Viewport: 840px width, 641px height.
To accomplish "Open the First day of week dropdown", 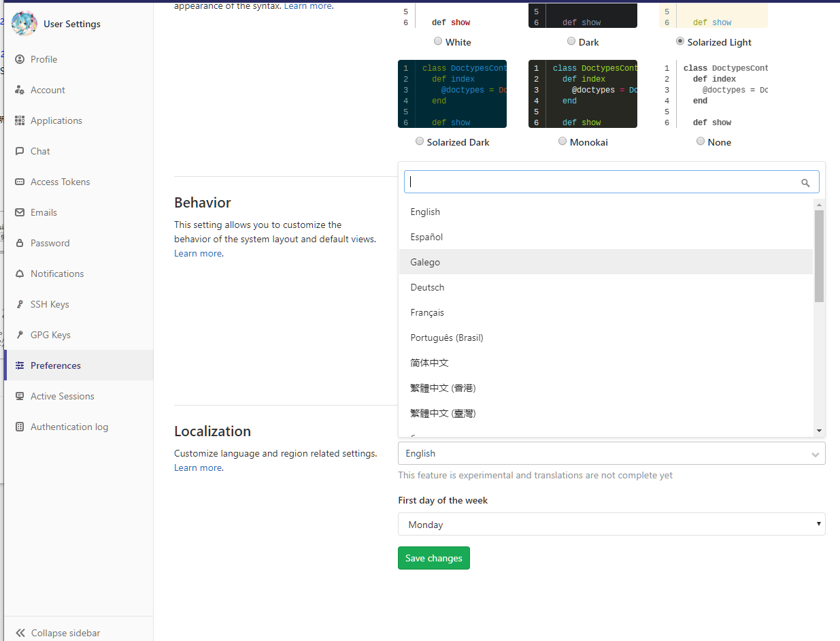I will (611, 525).
